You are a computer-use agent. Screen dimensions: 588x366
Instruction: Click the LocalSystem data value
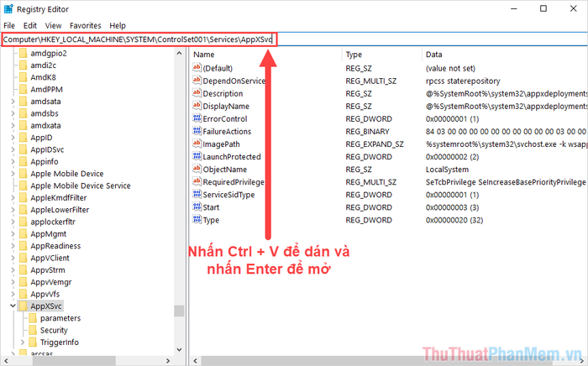[x=447, y=170]
